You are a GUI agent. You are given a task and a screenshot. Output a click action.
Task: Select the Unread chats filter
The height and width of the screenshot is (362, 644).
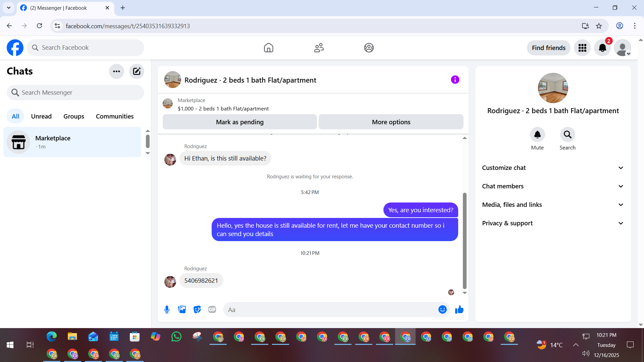coord(41,116)
